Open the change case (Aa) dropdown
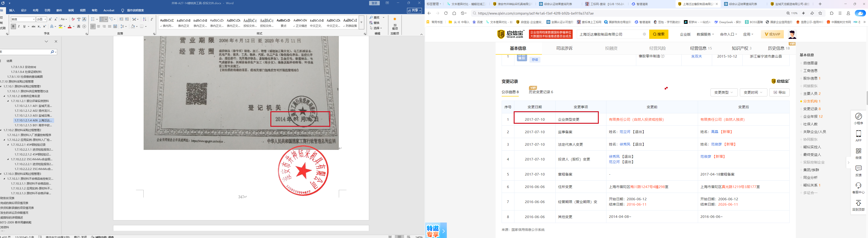The width and height of the screenshot is (868, 238). click(x=64, y=19)
